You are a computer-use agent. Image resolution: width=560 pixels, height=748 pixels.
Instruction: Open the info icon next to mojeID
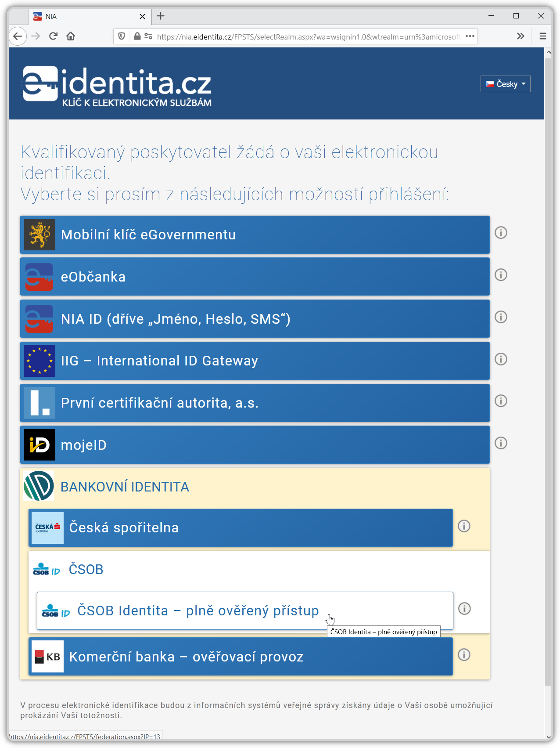pyautogui.click(x=501, y=443)
